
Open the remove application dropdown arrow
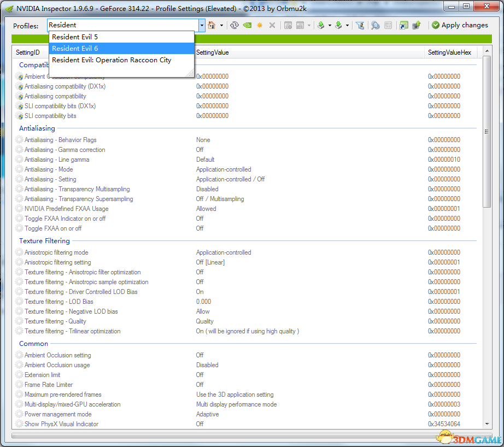click(309, 25)
